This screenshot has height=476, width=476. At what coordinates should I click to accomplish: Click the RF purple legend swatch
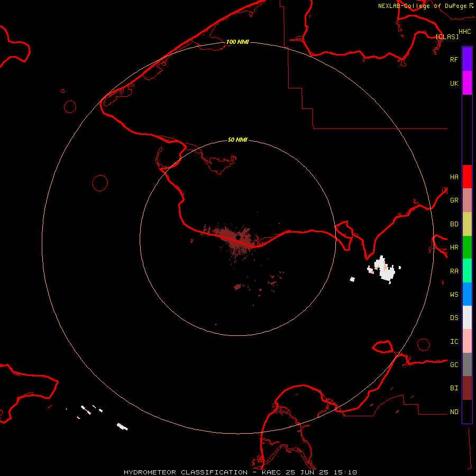467,59
